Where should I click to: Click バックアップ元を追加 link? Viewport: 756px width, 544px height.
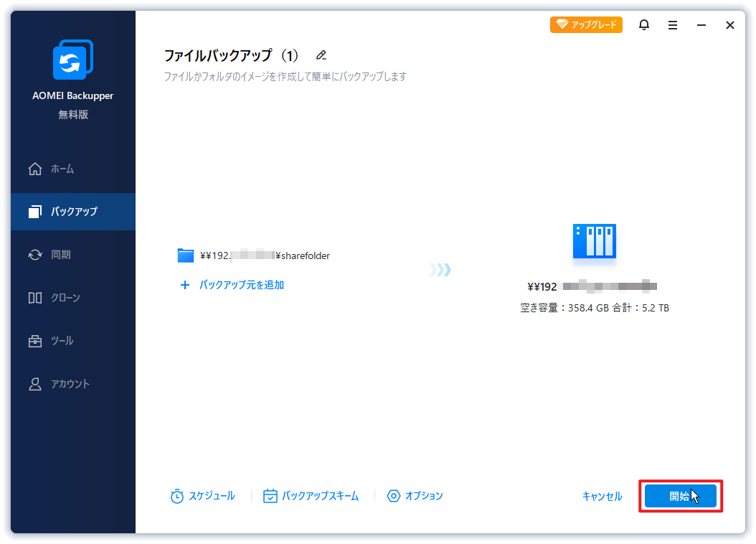(242, 285)
